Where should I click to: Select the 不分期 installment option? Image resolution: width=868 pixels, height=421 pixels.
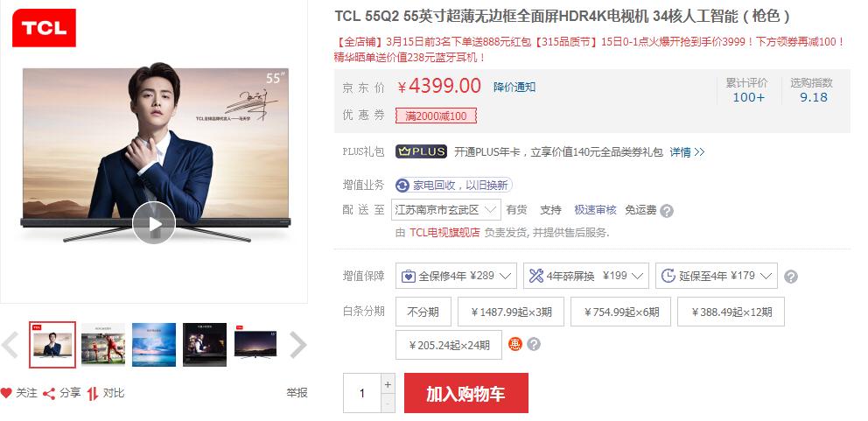click(x=423, y=312)
